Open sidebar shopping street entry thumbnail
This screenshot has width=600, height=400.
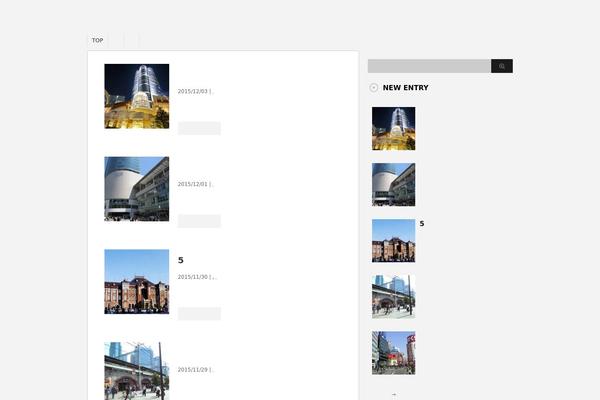(x=393, y=353)
